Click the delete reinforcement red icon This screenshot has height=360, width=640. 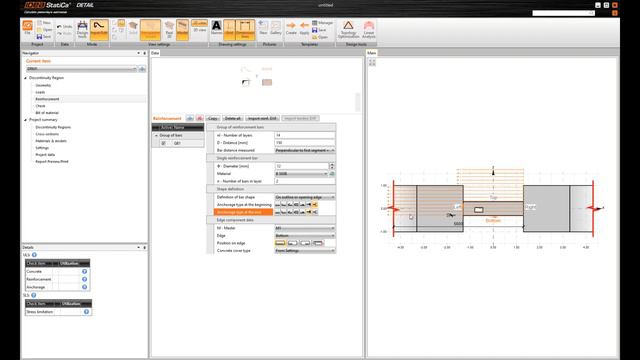tap(199, 118)
